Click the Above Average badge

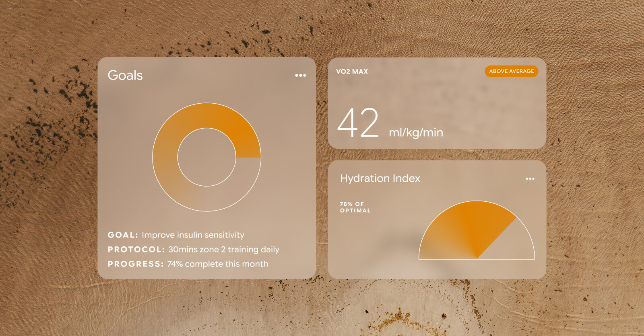512,71
